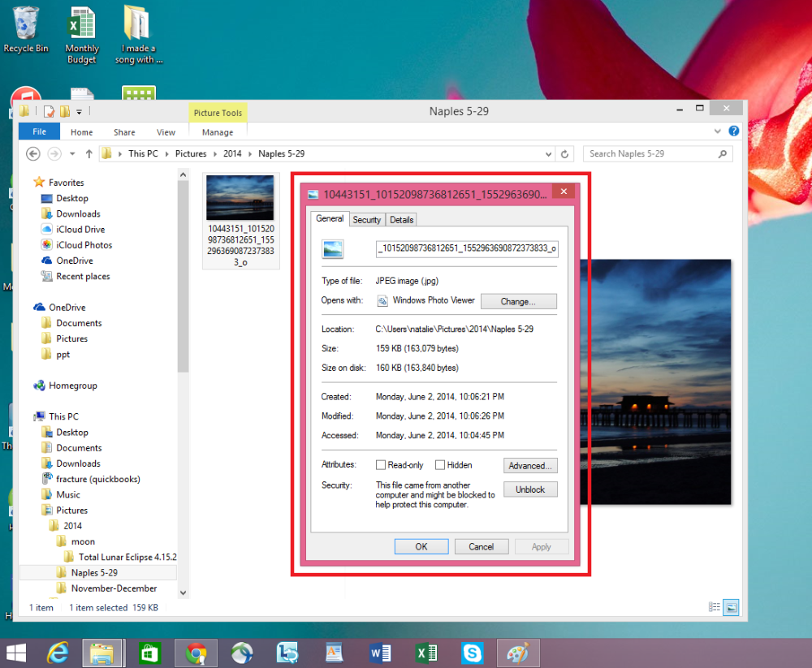Click the Up one level arrow
The height and width of the screenshot is (668, 812).
89,153
